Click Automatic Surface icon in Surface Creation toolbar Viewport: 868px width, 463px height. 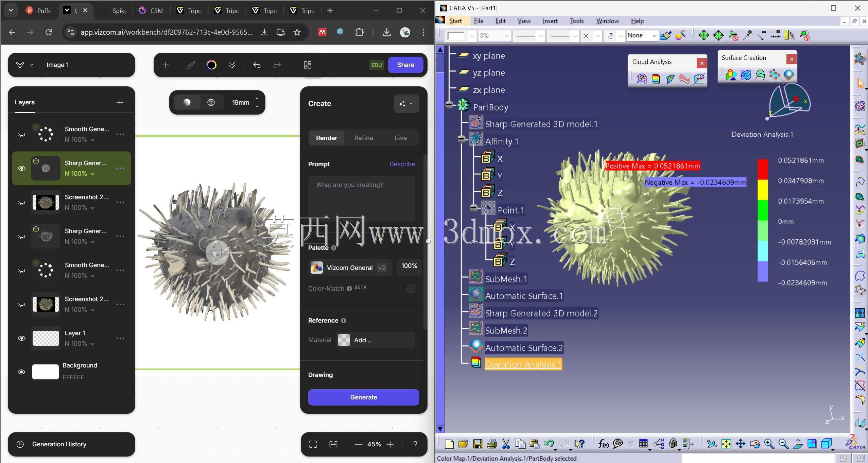(x=789, y=75)
